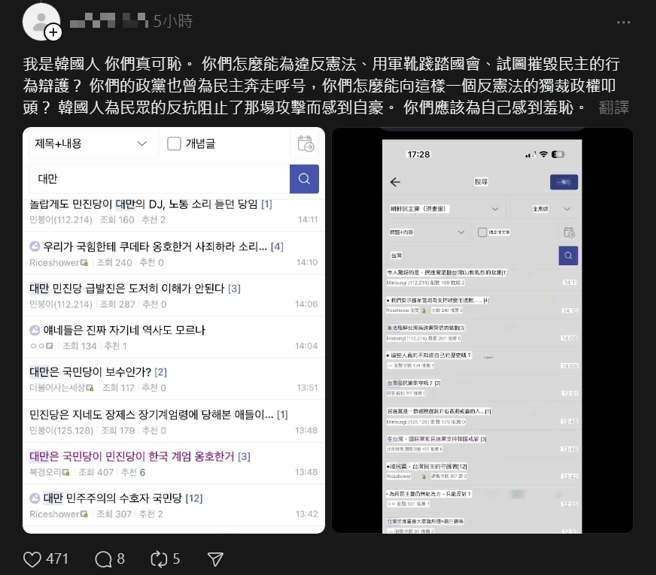The image size is (656, 575).
Task: Click comment count [12] on 국민당 post
Action: pos(194,498)
